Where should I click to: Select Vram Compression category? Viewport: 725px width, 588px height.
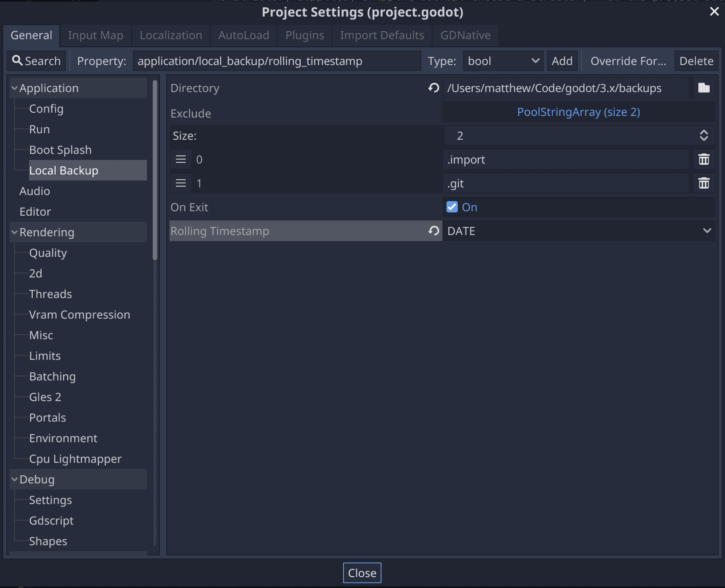tap(80, 315)
